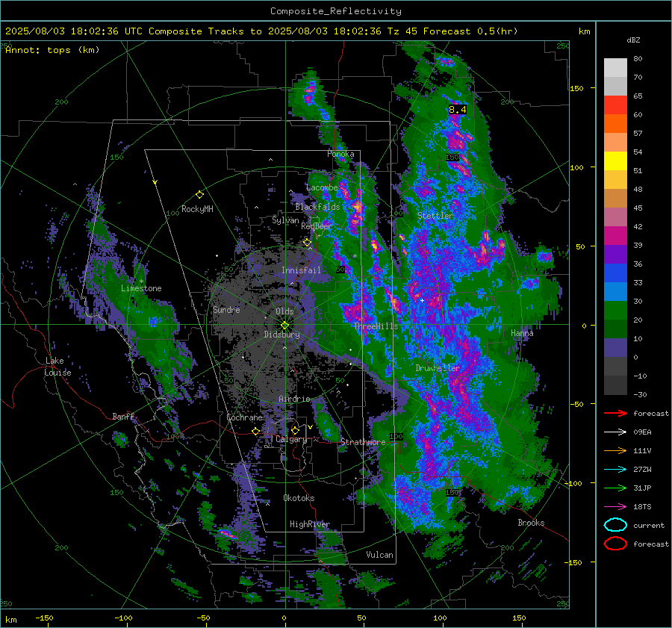This screenshot has height=628, width=672.
Task: Click the Sundre label
Action: coord(226,310)
